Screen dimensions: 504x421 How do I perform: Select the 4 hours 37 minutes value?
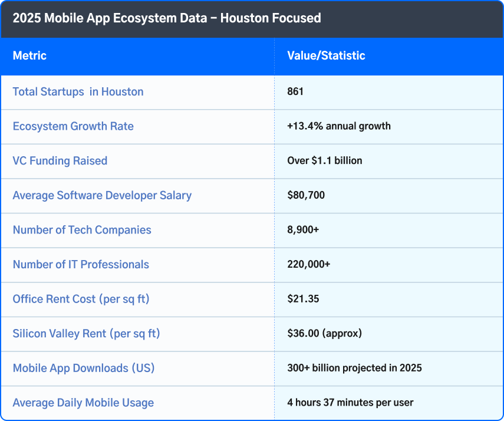[x=350, y=403]
